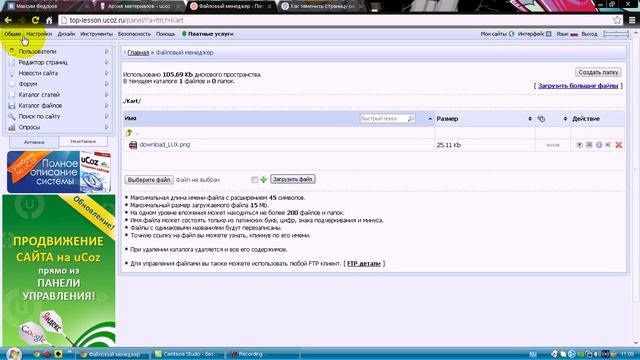Image resolution: width=640 pixels, height=360 pixels.
Task: Click the globe icon next to Мои сайты
Action: [x=511, y=34]
